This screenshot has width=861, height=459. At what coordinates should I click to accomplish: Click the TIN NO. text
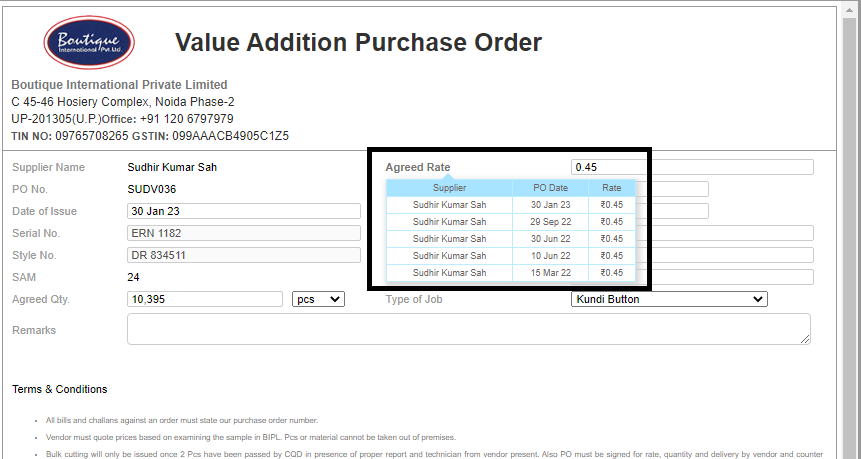(70, 136)
